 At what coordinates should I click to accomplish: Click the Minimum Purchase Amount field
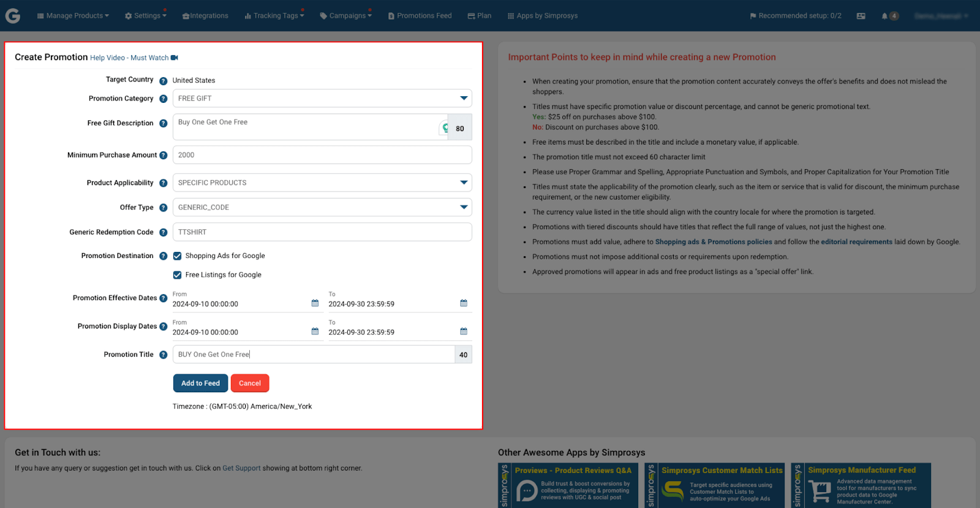click(322, 155)
